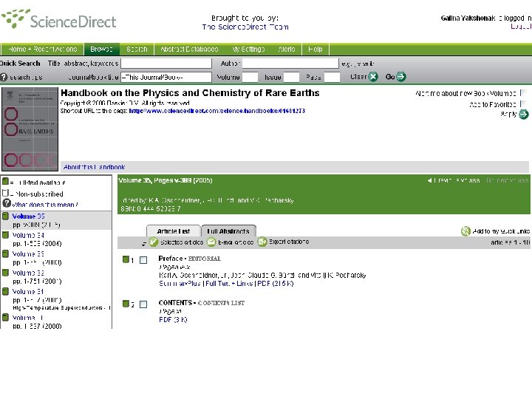The height and width of the screenshot is (399, 532).
Task: Select the Preface article checkbox
Action: 143,260
